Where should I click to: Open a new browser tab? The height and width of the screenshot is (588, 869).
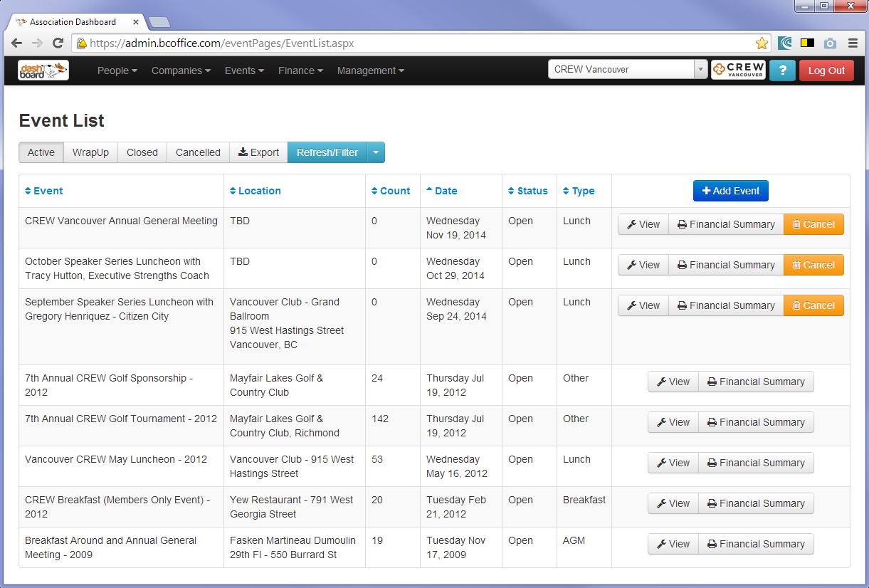pyautogui.click(x=159, y=22)
